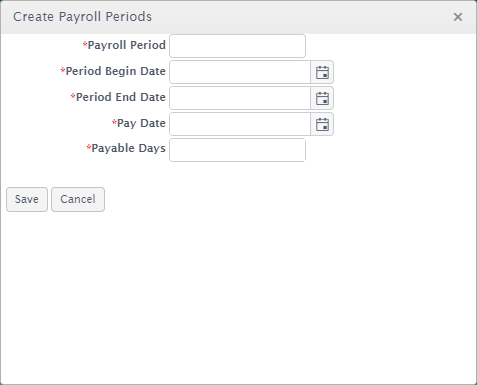
Task: Cancel creating the payroll period
Action: 78,199
